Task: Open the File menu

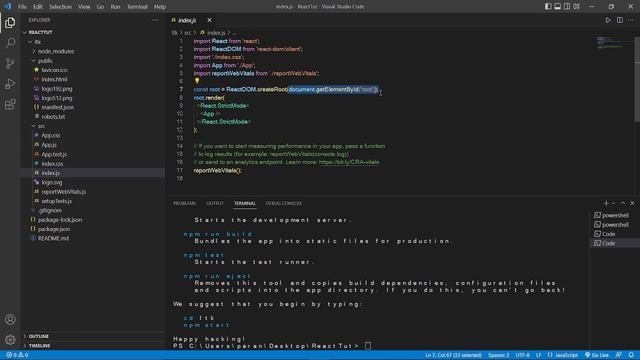Action: point(22,7)
